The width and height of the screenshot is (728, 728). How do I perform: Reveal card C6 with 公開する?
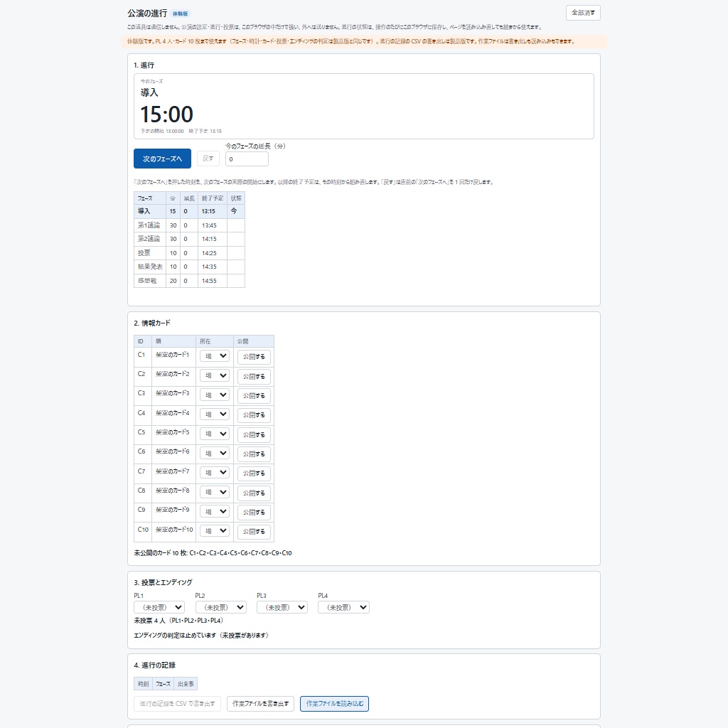[254, 454]
